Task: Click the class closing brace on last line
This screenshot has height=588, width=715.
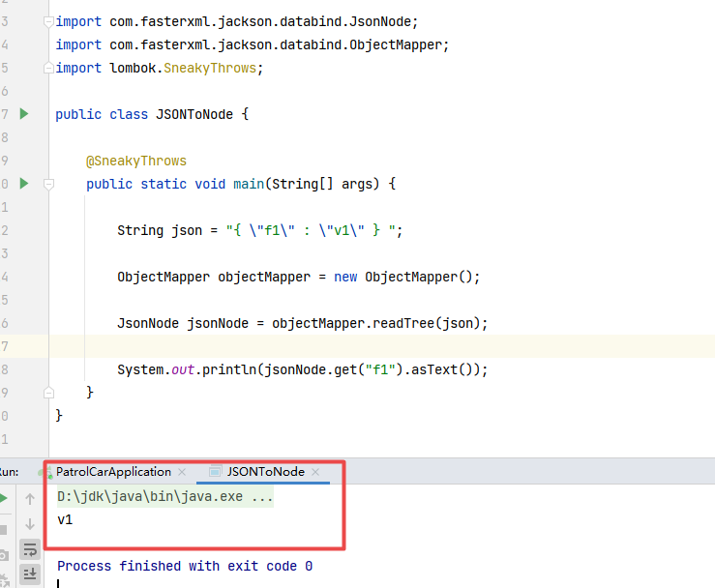Action: [59, 415]
